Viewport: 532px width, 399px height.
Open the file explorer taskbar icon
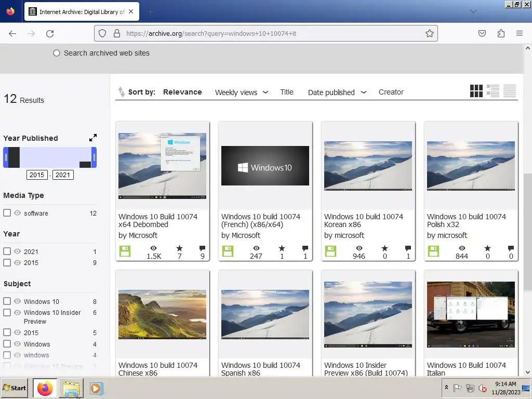71,388
